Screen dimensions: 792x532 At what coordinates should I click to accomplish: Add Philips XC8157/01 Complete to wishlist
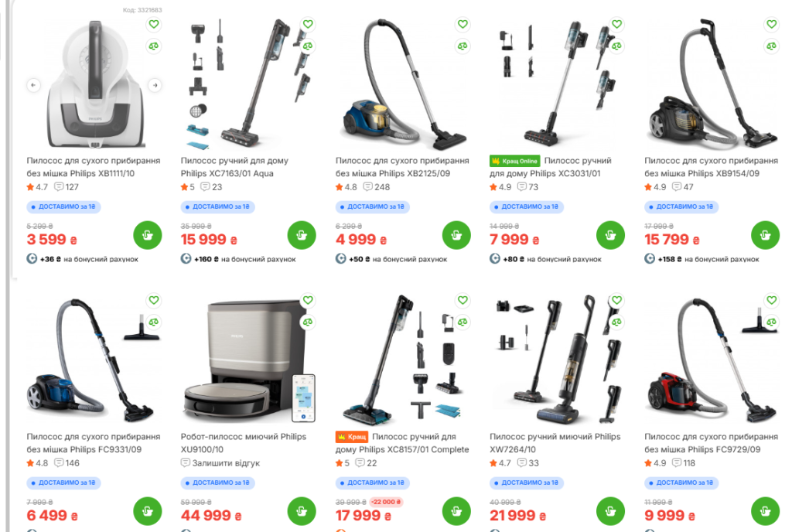(463, 300)
